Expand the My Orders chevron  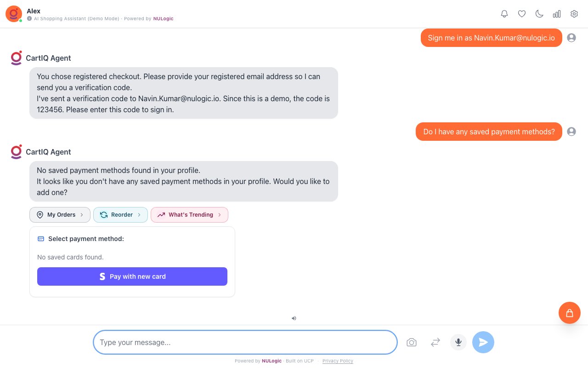(x=82, y=214)
